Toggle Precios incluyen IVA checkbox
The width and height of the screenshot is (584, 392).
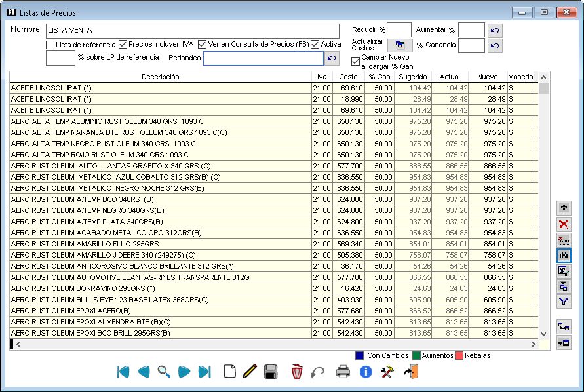point(123,45)
